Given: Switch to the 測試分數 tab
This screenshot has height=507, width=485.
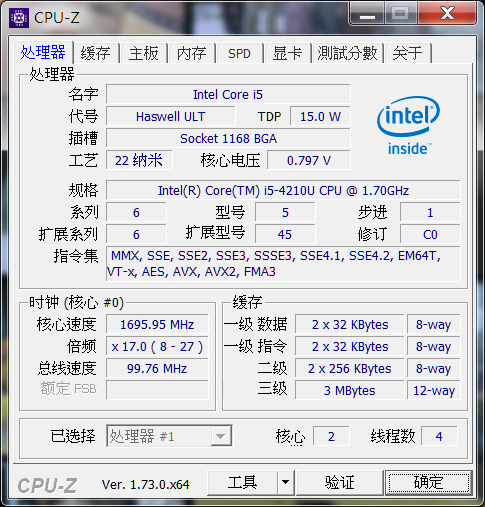Looking at the screenshot, I should click(x=347, y=53).
